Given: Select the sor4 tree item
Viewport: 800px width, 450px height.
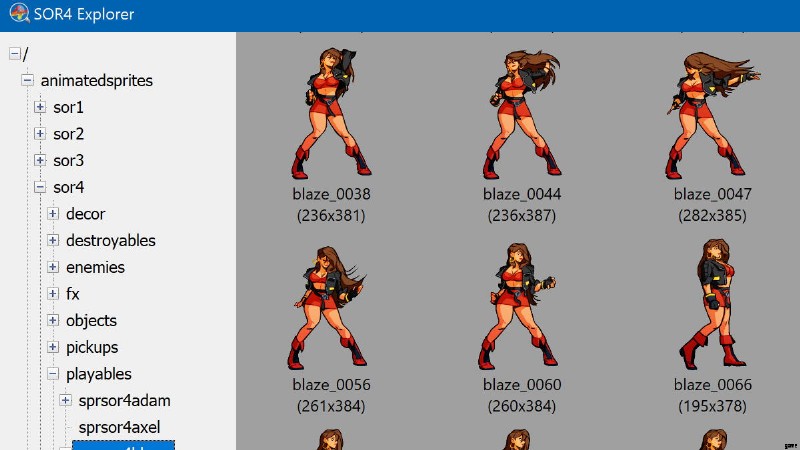Looking at the screenshot, I should click(68, 187).
